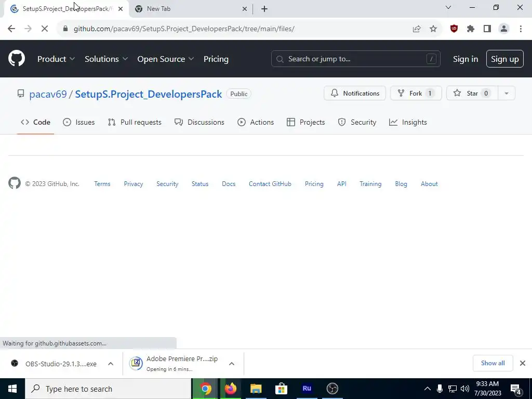The image size is (532, 399).
Task: Go back with the browser back arrow
Action: tap(11, 29)
